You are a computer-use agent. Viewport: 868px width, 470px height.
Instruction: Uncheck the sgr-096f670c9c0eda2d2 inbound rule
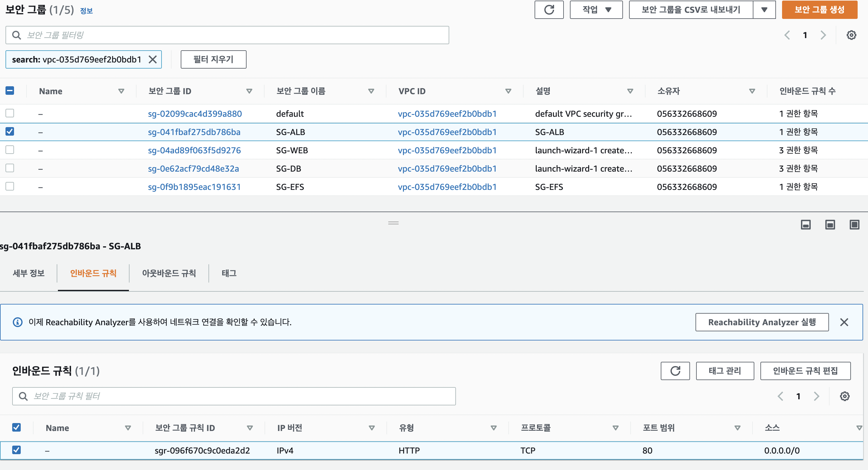click(16, 450)
